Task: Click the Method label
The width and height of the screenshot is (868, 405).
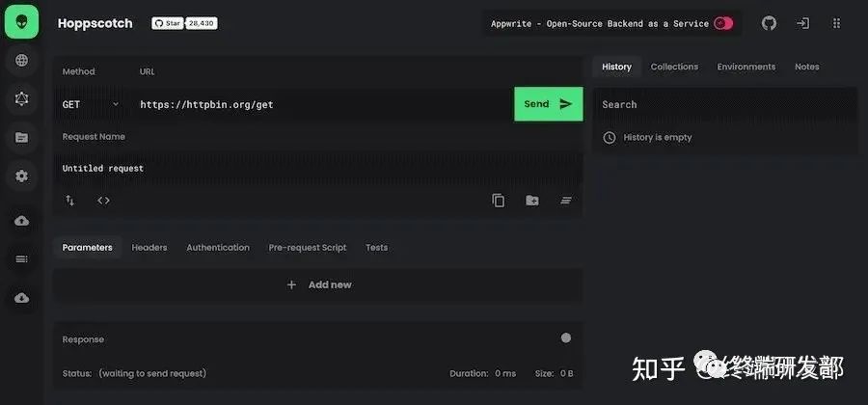Action: pos(79,72)
